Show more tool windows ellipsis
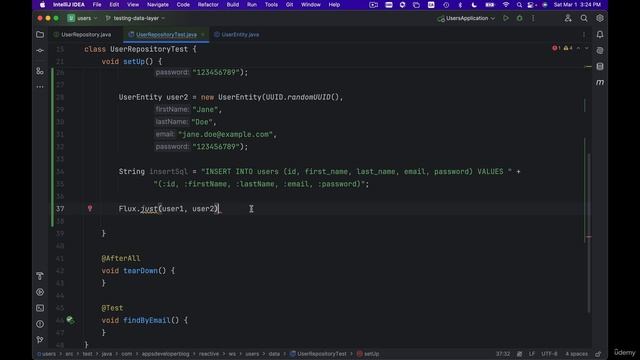 click(40, 87)
